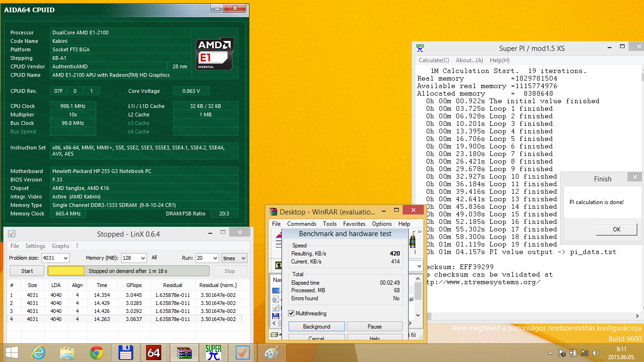Screen dimensions: 644x362
Task: Expand the Problem size dropdown in LinX
Action: tap(56, 258)
